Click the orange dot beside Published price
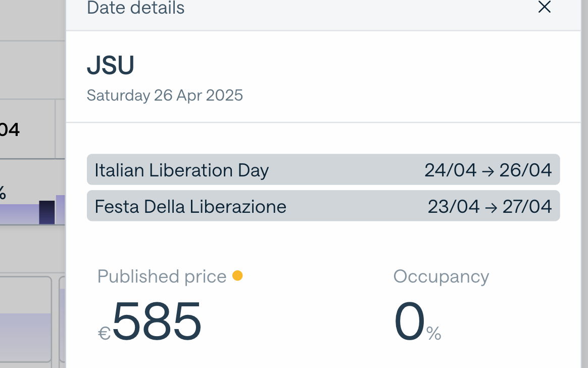This screenshot has height=368, width=588. tap(237, 275)
